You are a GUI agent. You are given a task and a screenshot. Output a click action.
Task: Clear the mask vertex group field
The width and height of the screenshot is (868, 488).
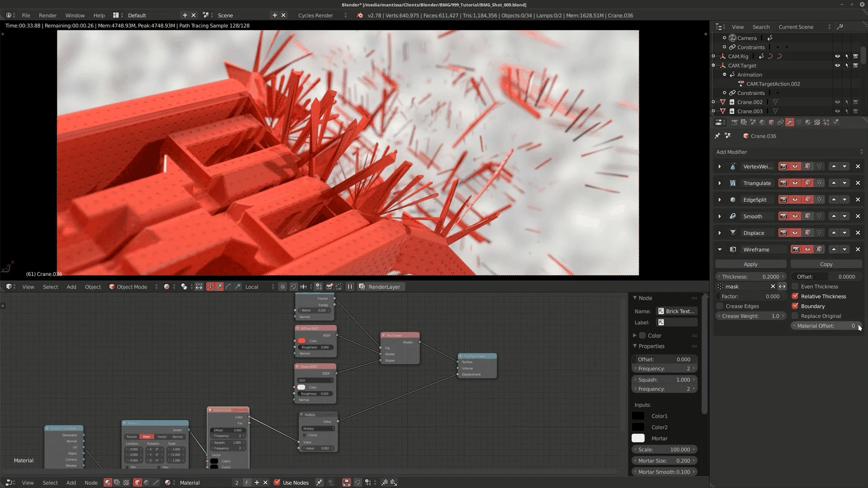click(x=773, y=286)
